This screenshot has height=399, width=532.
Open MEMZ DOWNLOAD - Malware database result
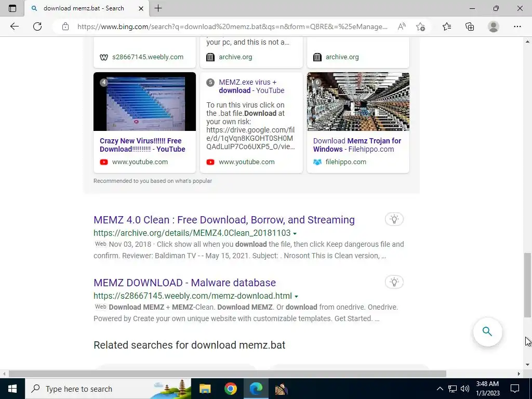tap(184, 283)
